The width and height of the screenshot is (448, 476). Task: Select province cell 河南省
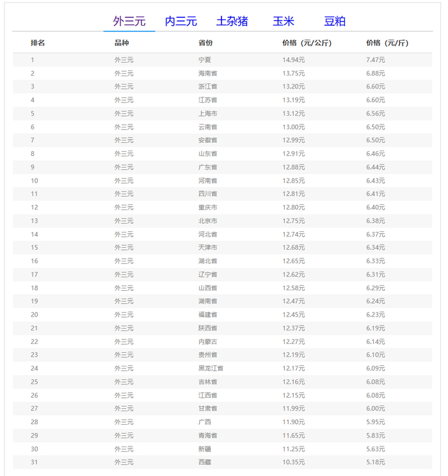coord(208,181)
